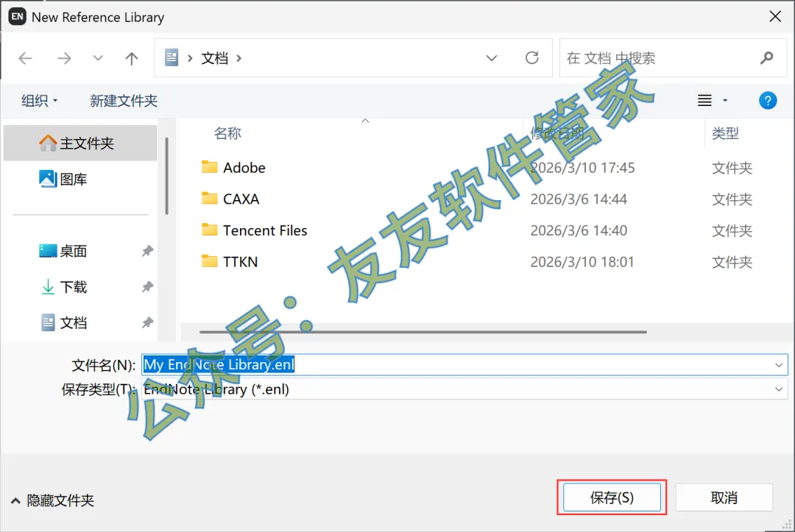
Task: Go up one folder level
Action: click(x=131, y=58)
